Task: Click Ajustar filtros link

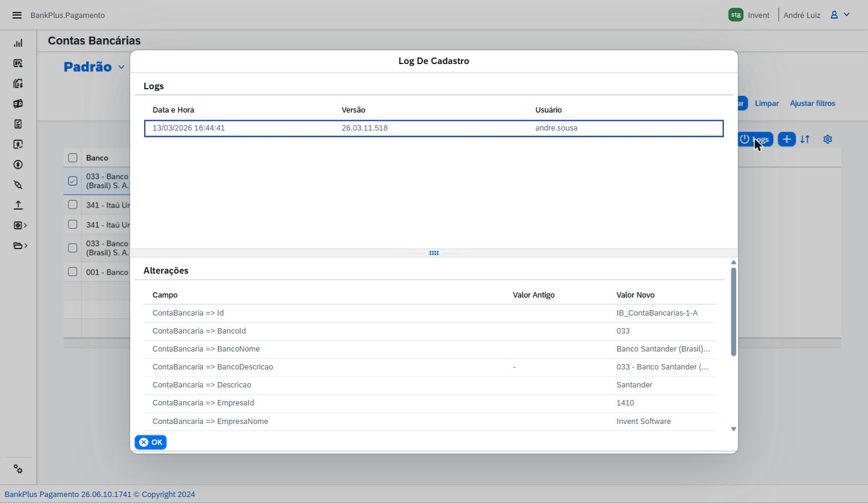Action: pos(812,104)
